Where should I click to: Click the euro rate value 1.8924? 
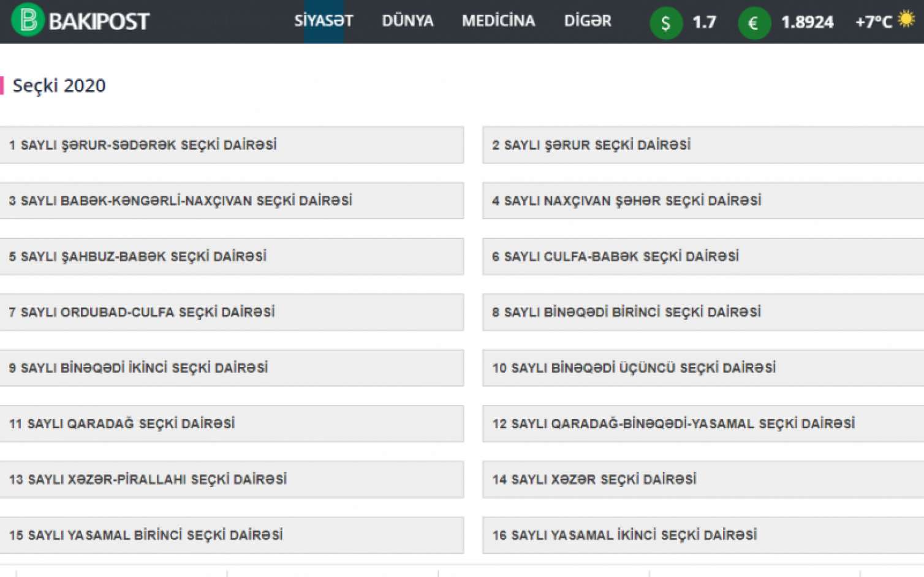click(807, 23)
